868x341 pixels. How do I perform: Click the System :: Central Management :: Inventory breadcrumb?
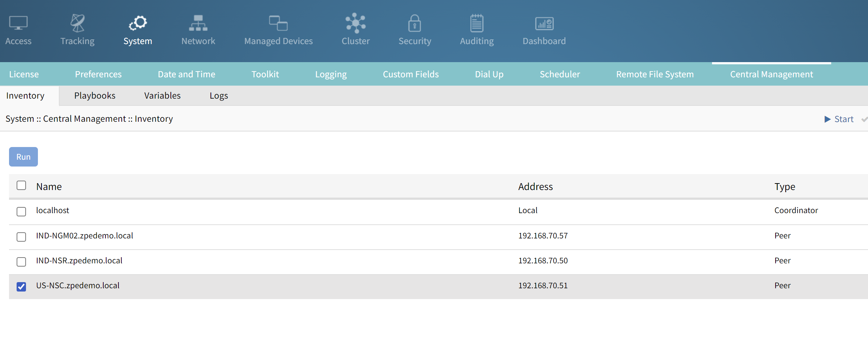[89, 119]
